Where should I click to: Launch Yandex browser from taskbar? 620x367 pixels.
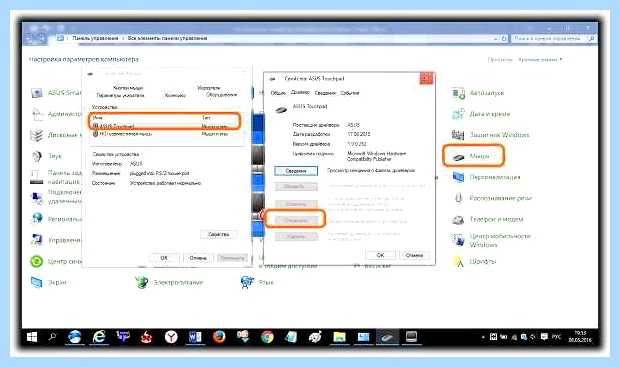(171, 337)
